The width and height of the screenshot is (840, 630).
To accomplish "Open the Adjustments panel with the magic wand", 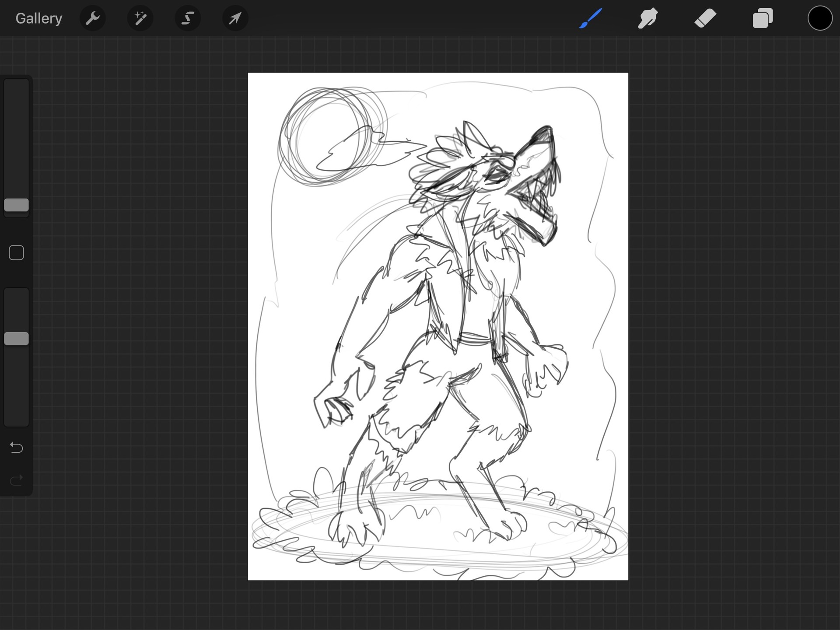I will coord(140,18).
